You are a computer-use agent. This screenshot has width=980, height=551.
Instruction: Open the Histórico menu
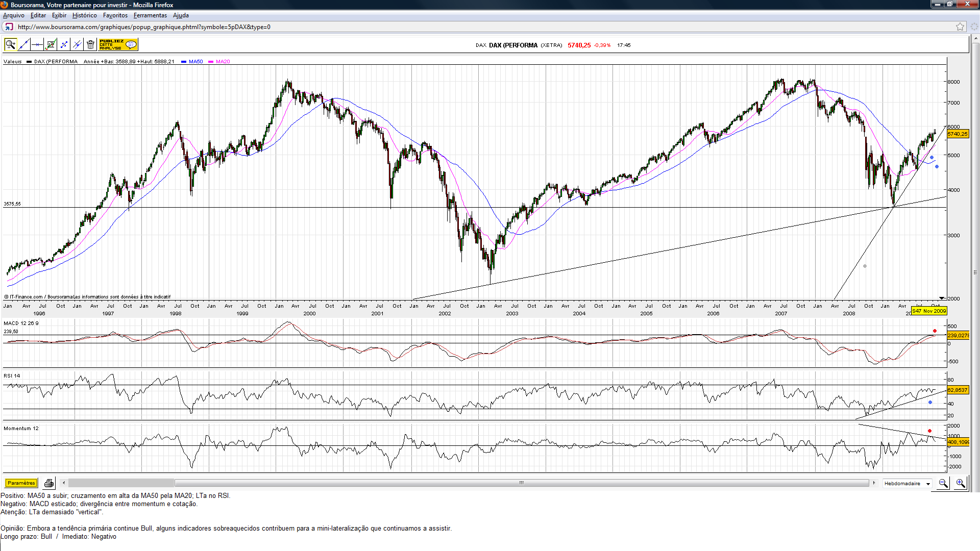tap(85, 15)
